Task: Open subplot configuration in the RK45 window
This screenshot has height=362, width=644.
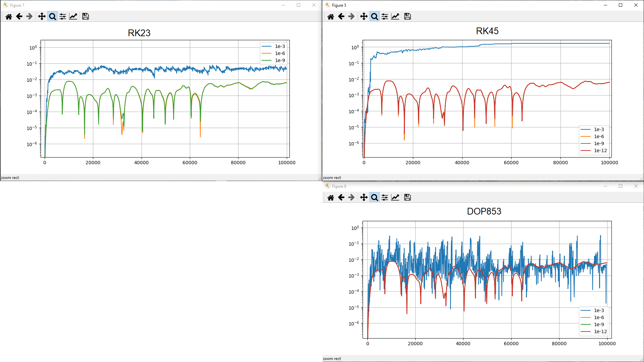Action: coord(384,16)
